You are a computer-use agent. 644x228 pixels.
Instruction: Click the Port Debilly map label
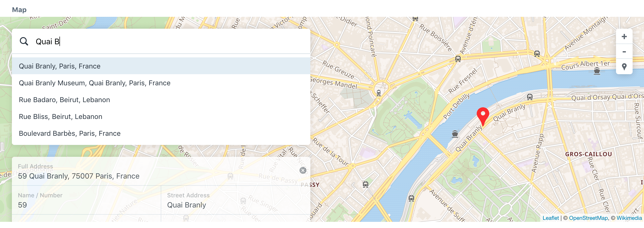[x=456, y=106]
